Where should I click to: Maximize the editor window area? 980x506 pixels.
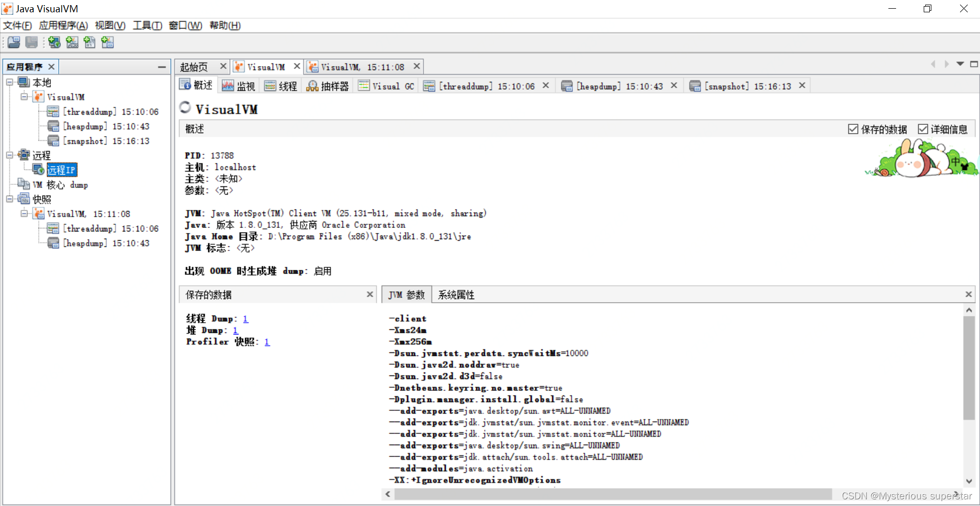(974, 64)
